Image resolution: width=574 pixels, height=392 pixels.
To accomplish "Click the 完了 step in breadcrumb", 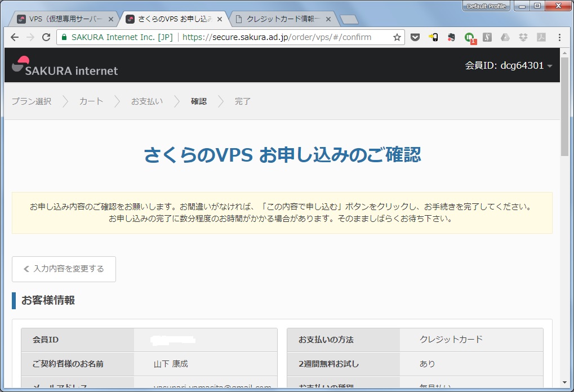I will [x=243, y=101].
